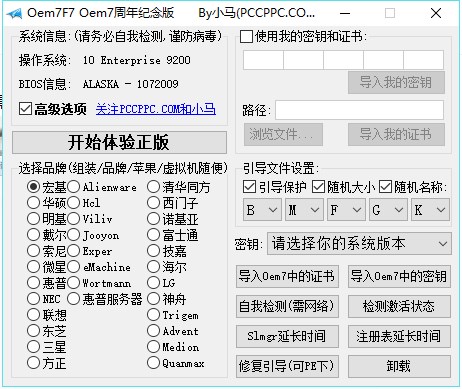Viewport: 462px width, 389px height.
Task: Select the 宏基 brand radio button
Action: [x=33, y=187]
